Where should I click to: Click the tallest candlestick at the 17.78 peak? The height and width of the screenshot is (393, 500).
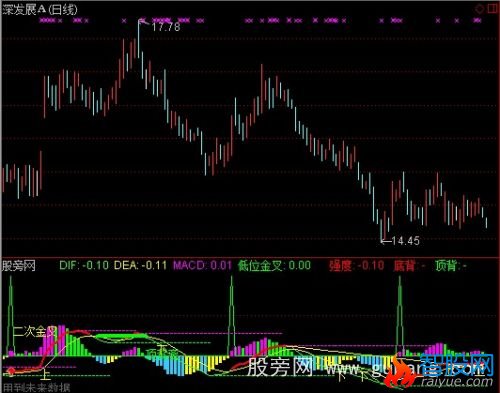(x=139, y=39)
